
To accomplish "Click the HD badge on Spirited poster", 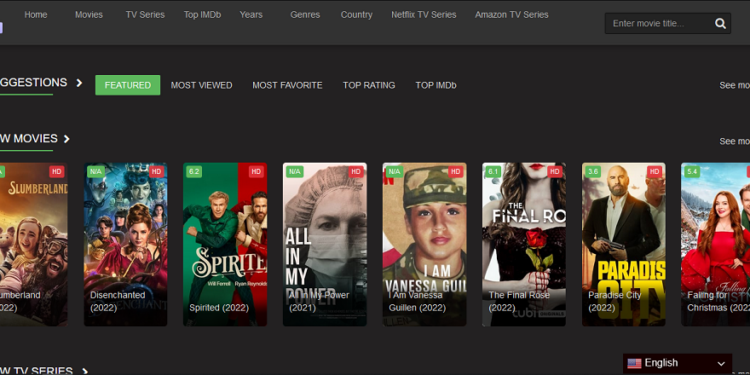I will [x=256, y=172].
